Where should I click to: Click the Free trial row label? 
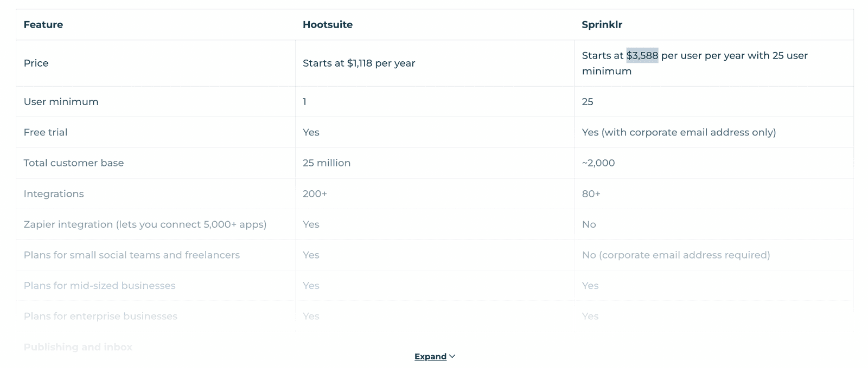coord(46,132)
